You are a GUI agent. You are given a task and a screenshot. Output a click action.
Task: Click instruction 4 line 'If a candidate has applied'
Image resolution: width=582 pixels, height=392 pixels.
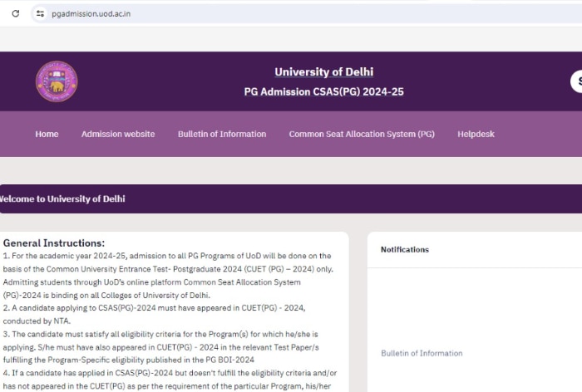[170, 373]
